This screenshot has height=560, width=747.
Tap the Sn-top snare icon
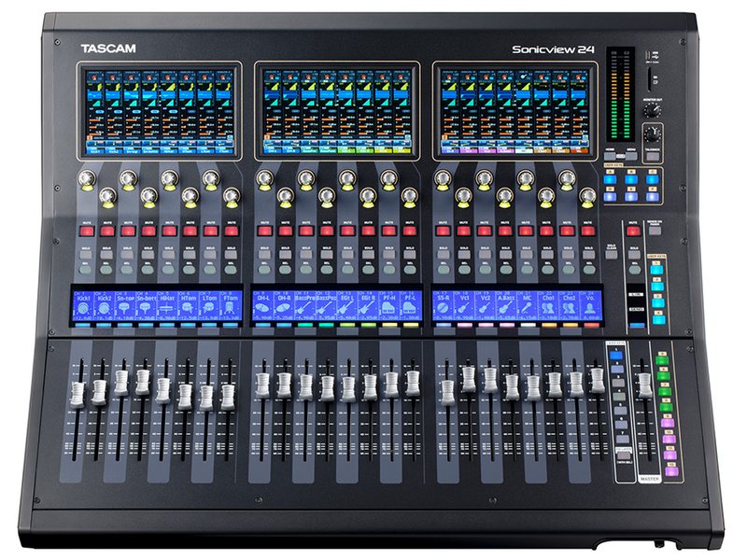pos(125,310)
